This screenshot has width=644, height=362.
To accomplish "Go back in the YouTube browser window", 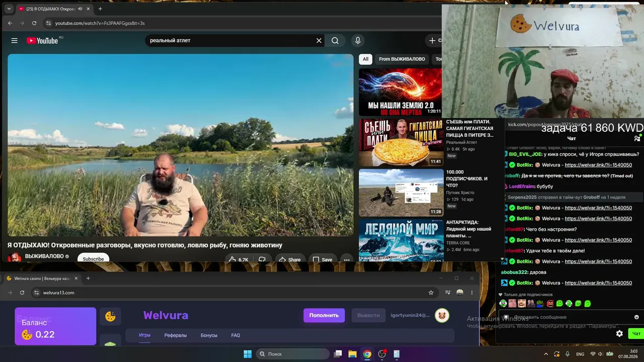I will click(x=10, y=23).
